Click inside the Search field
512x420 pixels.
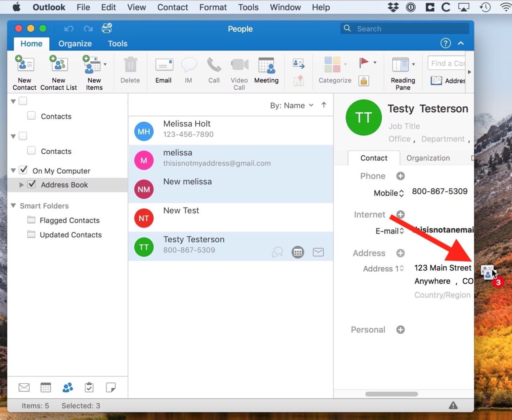[x=404, y=28]
